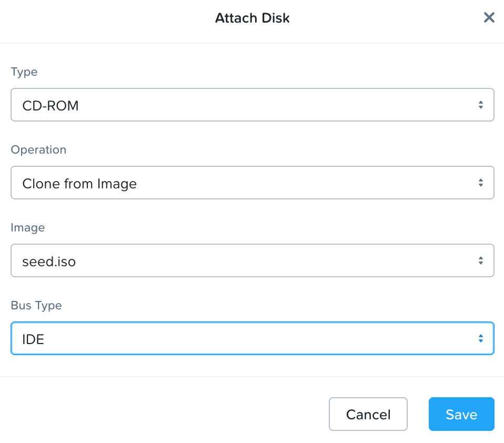Click the seed.iso text value

[48, 261]
